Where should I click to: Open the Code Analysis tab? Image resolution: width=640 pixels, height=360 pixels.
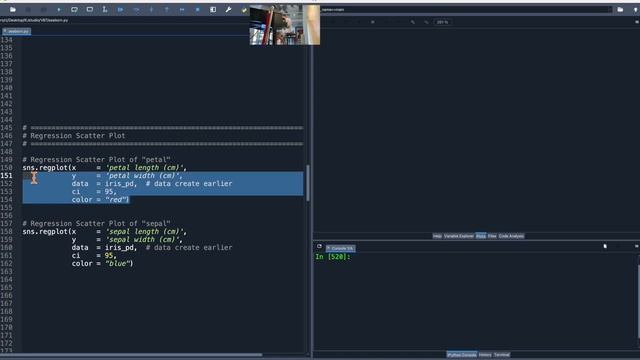point(511,236)
